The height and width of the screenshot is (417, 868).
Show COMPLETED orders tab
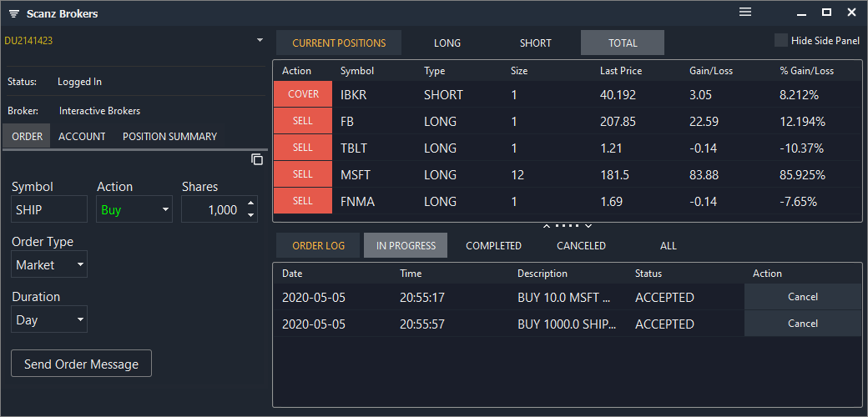tap(494, 245)
